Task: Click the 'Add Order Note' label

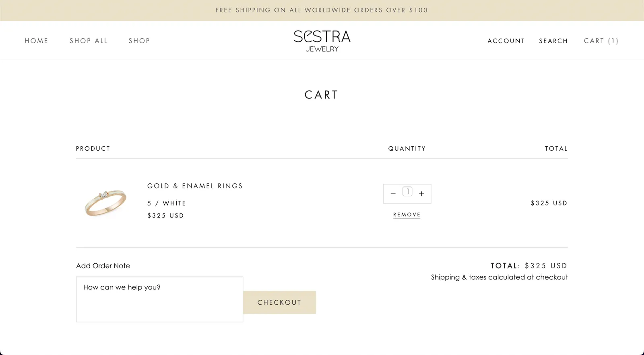Action: click(103, 266)
